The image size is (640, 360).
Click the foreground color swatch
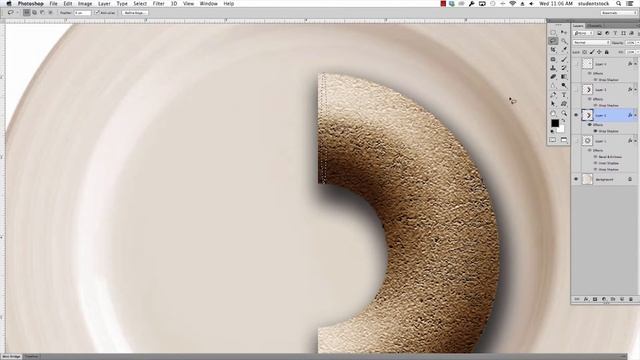coord(555,123)
